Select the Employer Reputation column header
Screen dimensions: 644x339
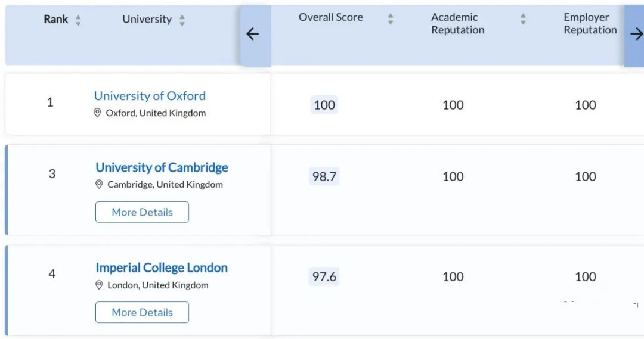click(x=590, y=24)
